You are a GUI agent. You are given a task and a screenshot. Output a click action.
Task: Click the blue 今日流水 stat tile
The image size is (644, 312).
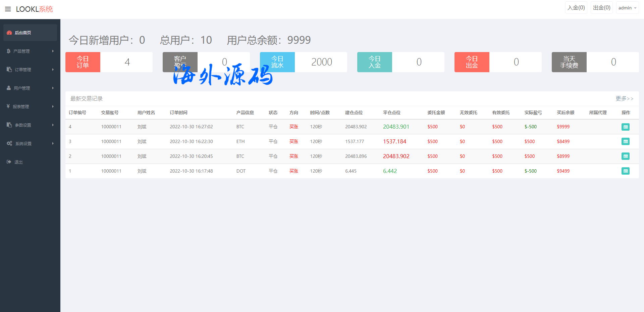pos(277,62)
